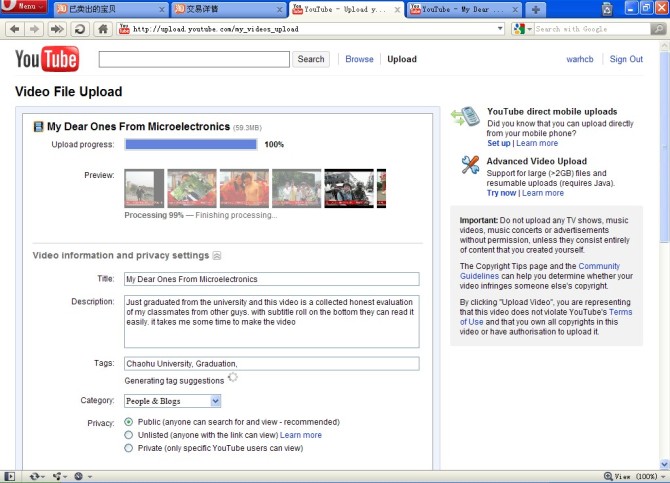Image resolution: width=670 pixels, height=483 pixels.
Task: Click the Title input field
Action: pos(272,279)
